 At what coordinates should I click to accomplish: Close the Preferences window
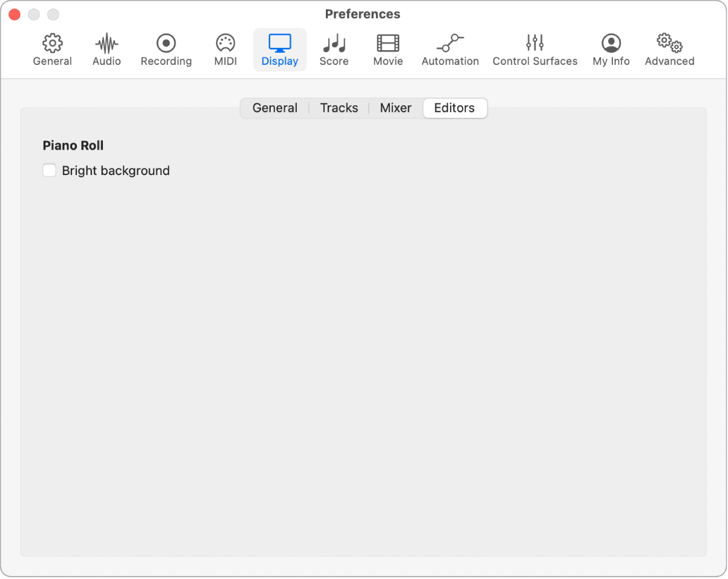15,14
